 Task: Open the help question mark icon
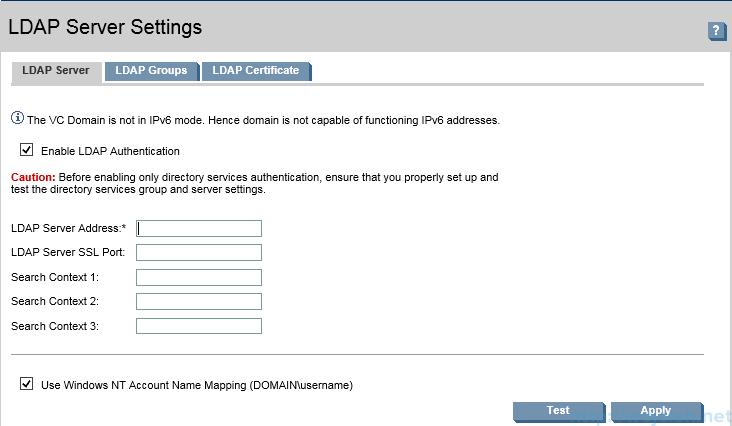click(716, 31)
